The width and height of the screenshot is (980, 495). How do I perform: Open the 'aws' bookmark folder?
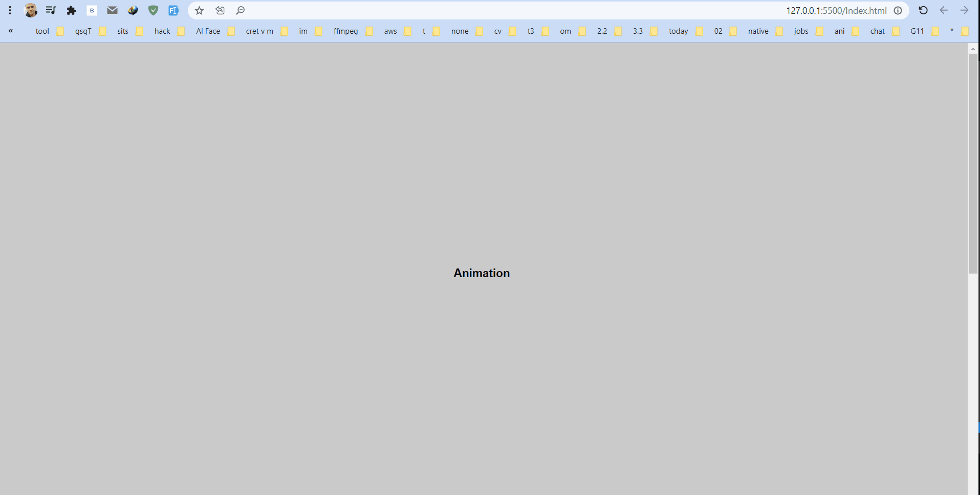click(397, 31)
